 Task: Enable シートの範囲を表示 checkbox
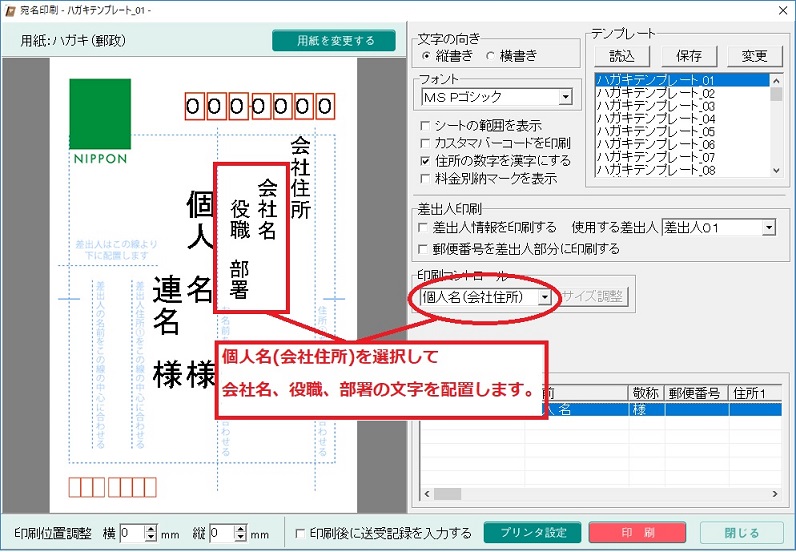click(426, 126)
